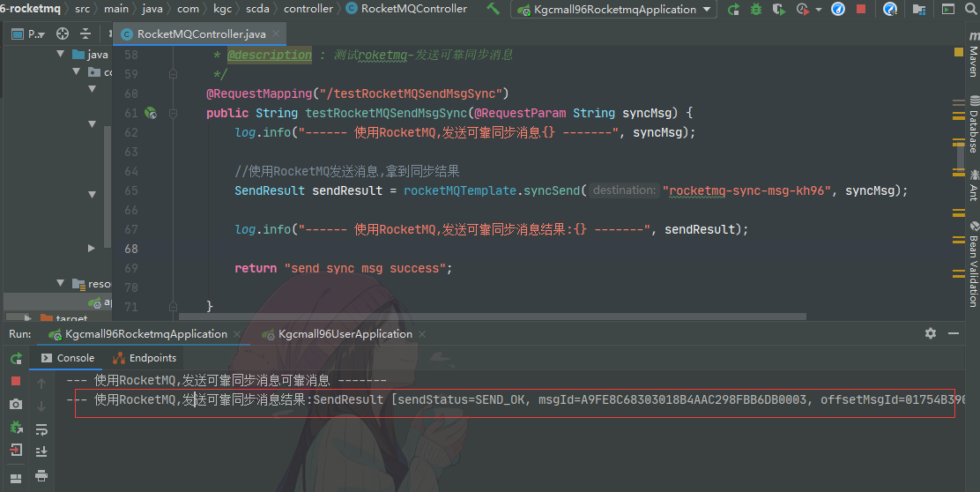The height and width of the screenshot is (492, 980).
Task: Click the sendStatus=SEND_OK console text
Action: pyautogui.click(x=461, y=399)
